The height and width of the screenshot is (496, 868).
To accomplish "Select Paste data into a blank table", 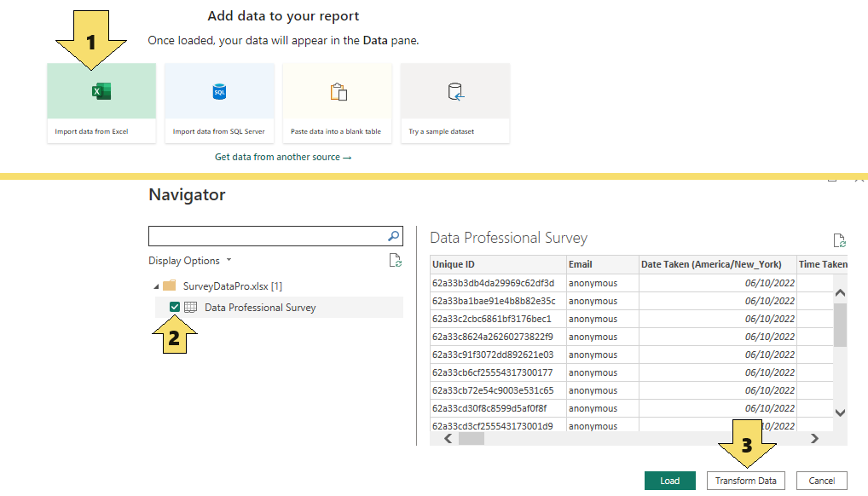I will (336, 131).
